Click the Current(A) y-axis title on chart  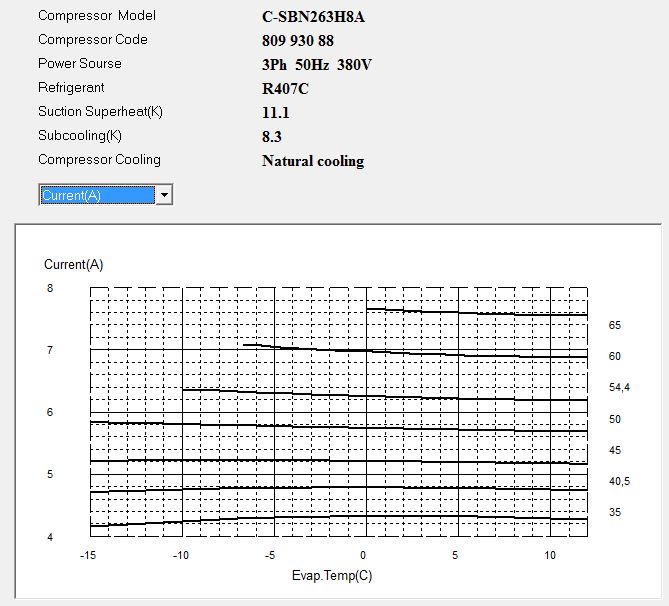[x=73, y=264]
